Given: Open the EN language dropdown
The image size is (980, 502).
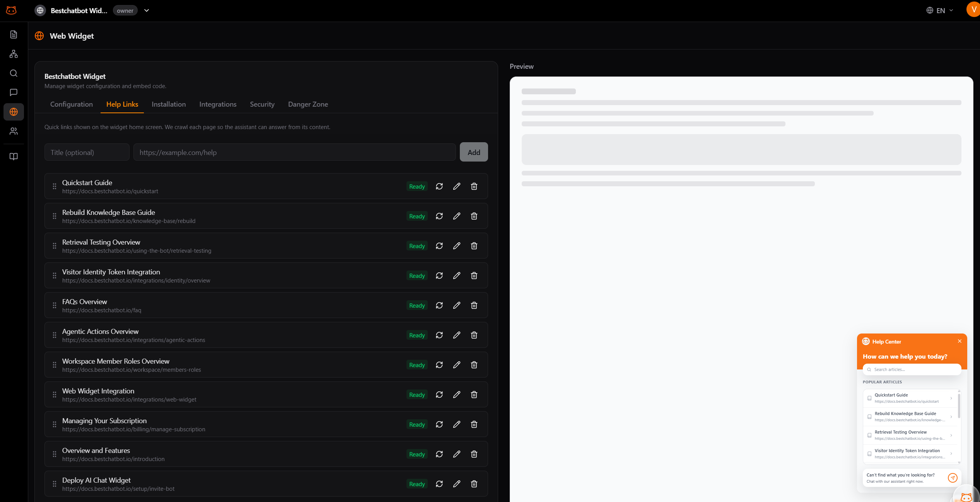Looking at the screenshot, I should [x=939, y=10].
